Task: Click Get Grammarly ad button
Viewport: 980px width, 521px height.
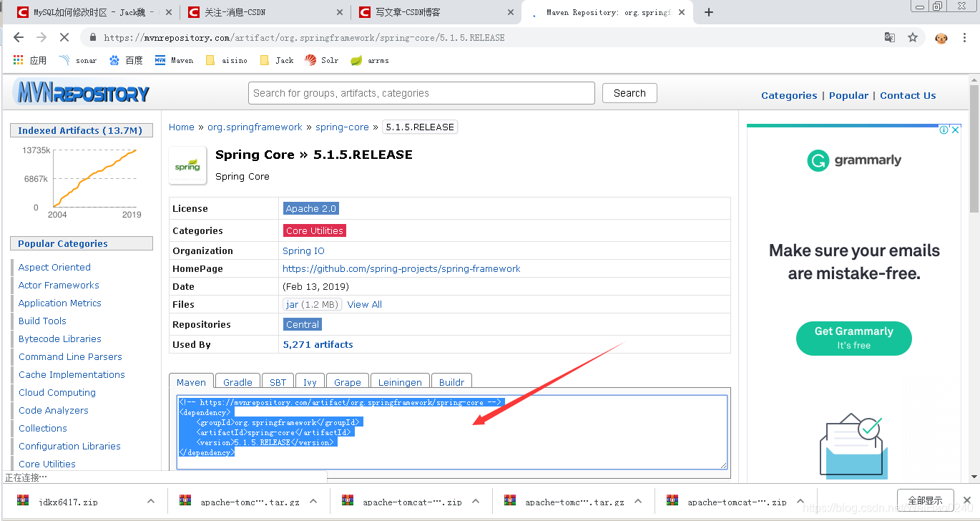Action: click(854, 338)
